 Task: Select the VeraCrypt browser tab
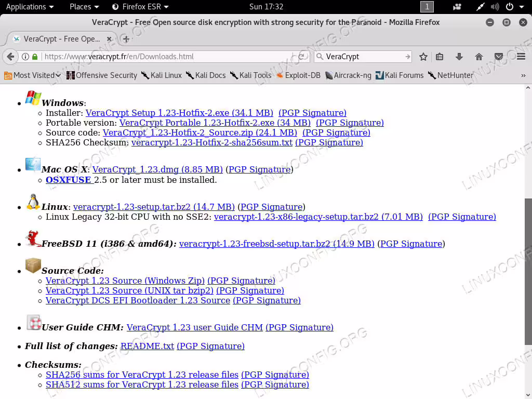pyautogui.click(x=61, y=39)
